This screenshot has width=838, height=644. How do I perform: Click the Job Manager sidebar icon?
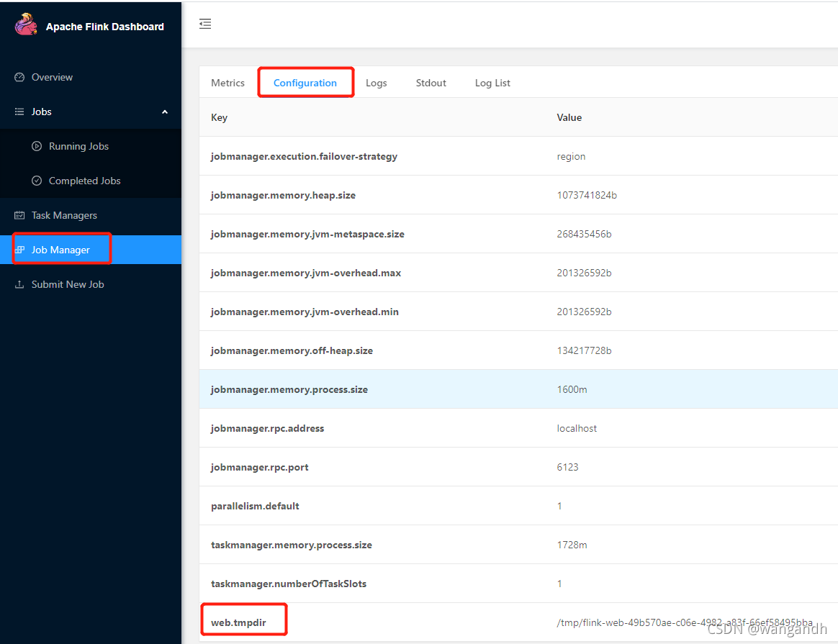point(20,249)
